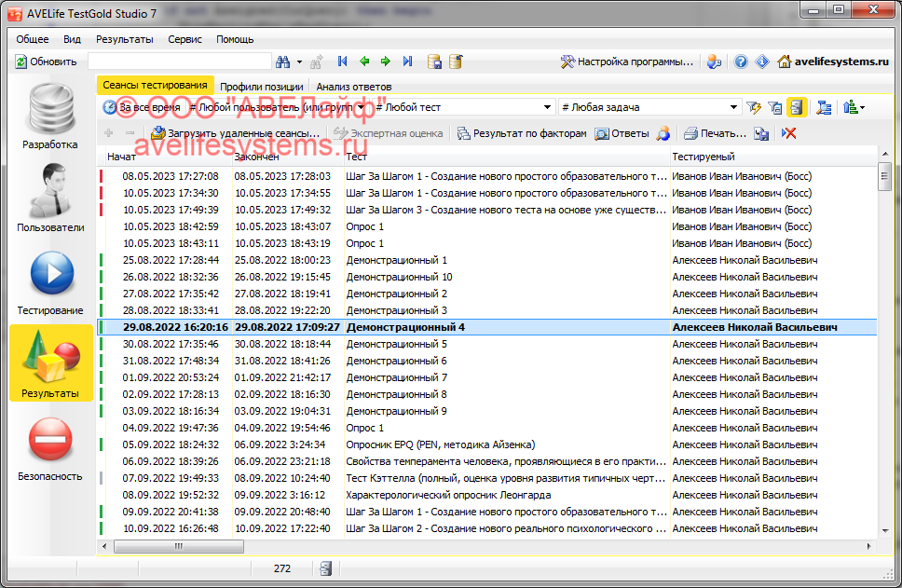This screenshot has height=588, width=902.
Task: Open the Пользователи sidebar section
Action: [x=50, y=198]
